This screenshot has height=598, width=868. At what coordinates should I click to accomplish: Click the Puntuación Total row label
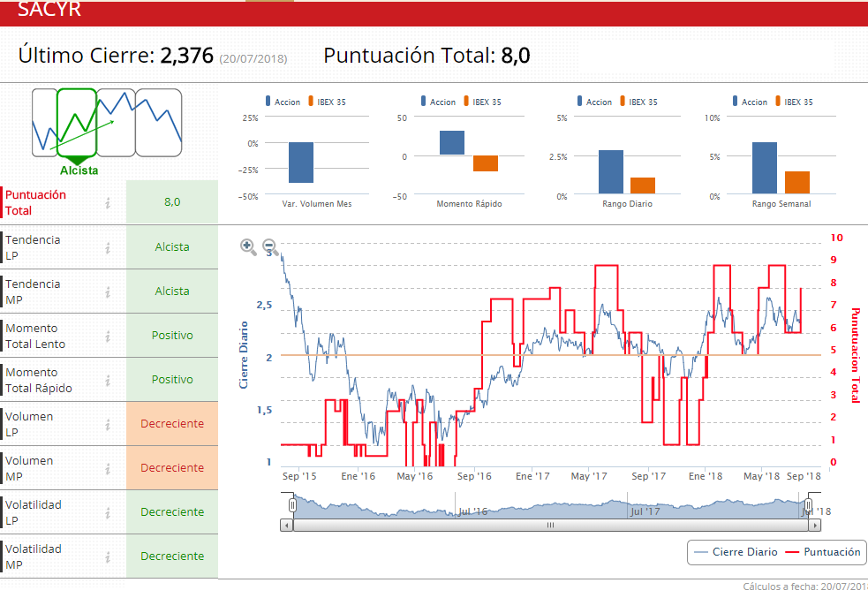[35, 202]
